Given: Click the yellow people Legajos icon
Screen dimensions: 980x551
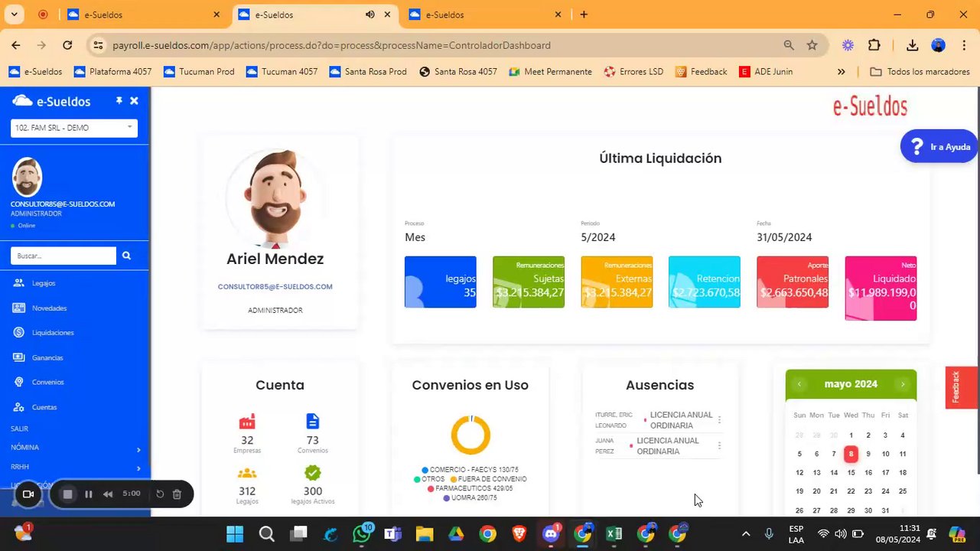Looking at the screenshot, I should (x=247, y=474).
